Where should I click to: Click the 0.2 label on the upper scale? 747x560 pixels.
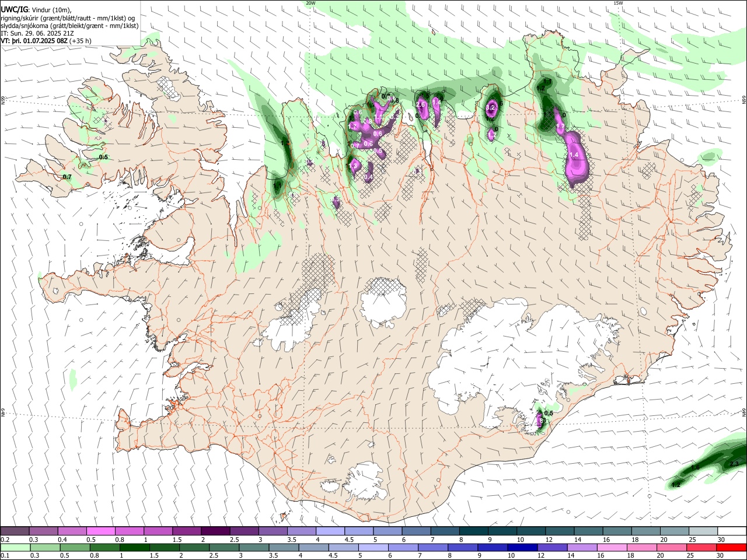click(x=5, y=540)
